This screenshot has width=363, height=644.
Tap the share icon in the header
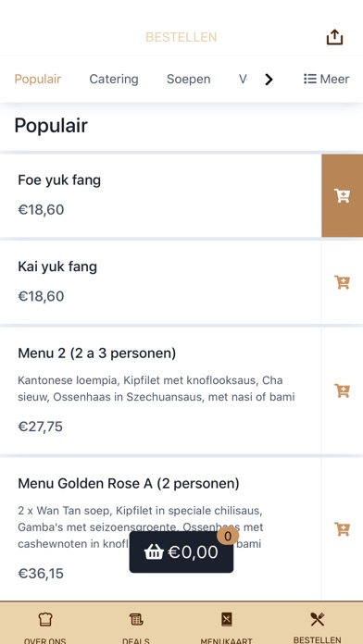pyautogui.click(x=334, y=37)
